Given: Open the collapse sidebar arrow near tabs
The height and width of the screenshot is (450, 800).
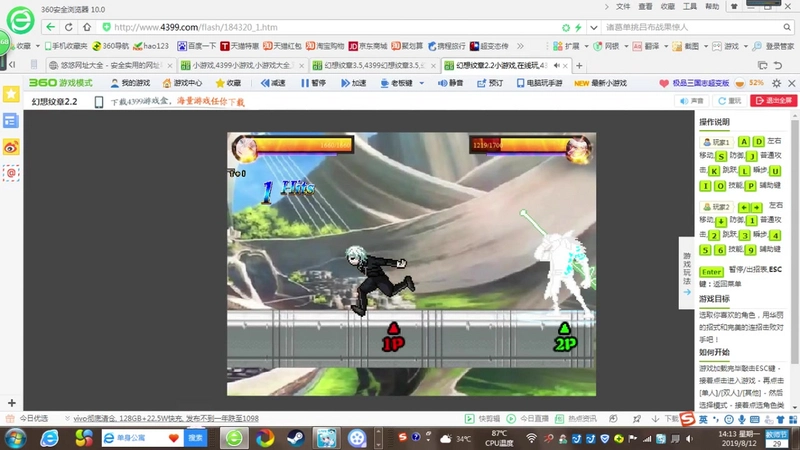Looking at the screenshot, I should click(12, 65).
